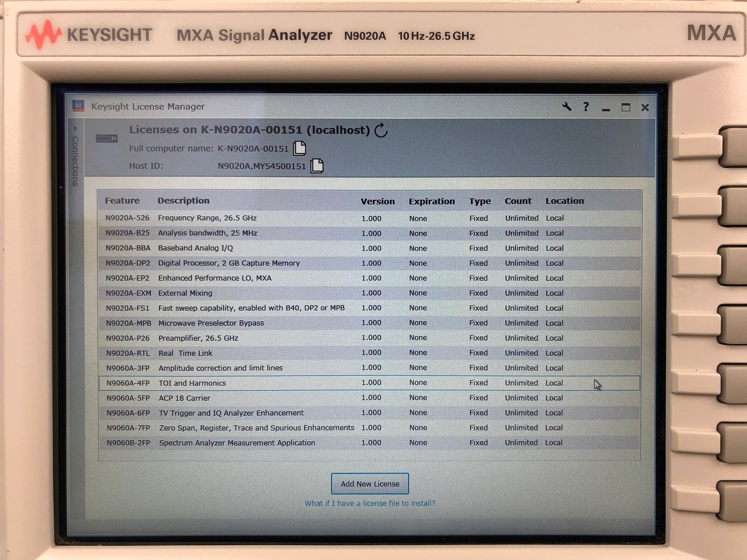Select the N9060A-3FP feature cell
Viewport: 747px width, 560px height.
pyautogui.click(x=128, y=369)
